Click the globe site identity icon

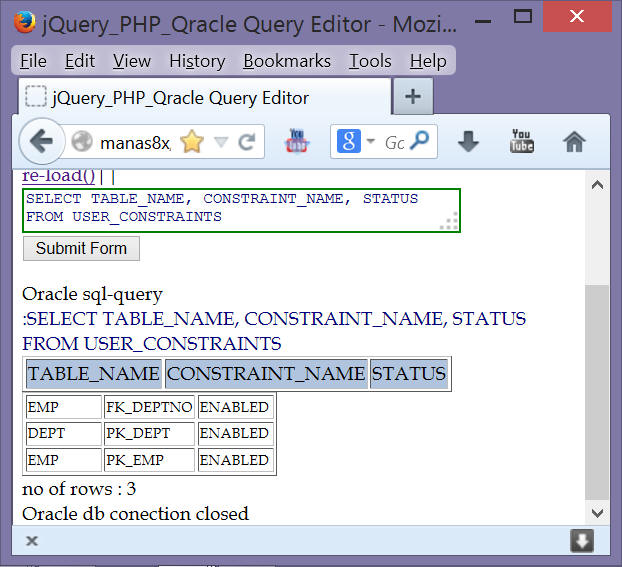82,141
